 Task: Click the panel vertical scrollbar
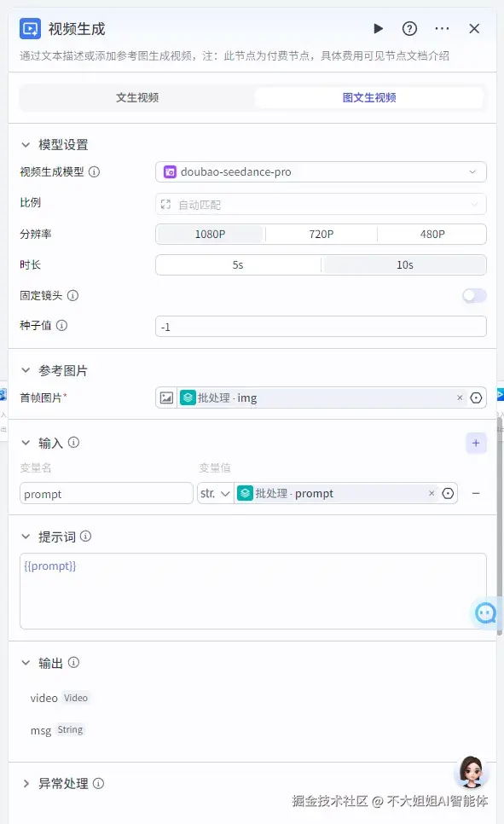tap(499, 525)
